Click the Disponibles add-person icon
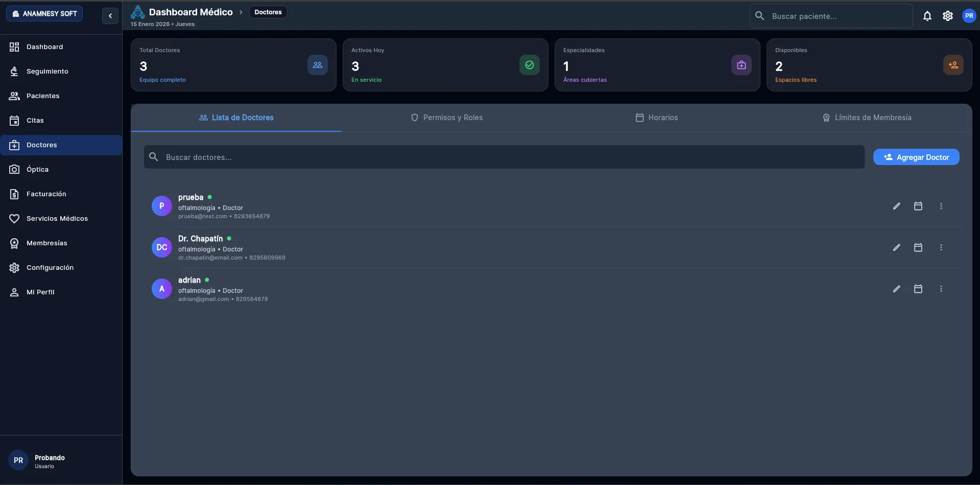Viewport: 980px width, 485px height. coord(953,65)
